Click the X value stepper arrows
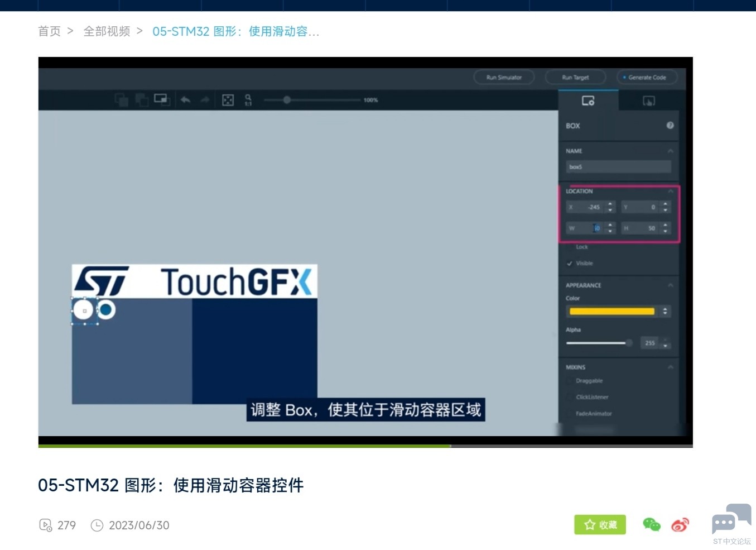 tap(610, 207)
